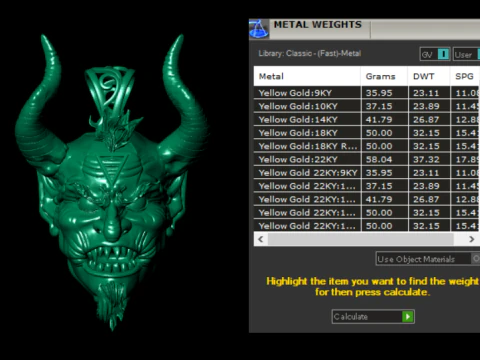Select 50.00 grams in Yellow Gold:18KY row
The image size is (480, 360).
(x=385, y=133)
